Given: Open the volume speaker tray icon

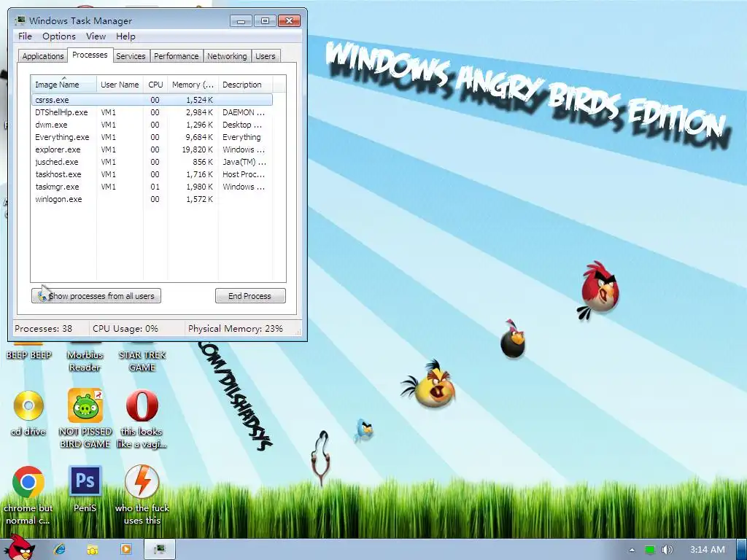Looking at the screenshot, I should pos(667,550).
